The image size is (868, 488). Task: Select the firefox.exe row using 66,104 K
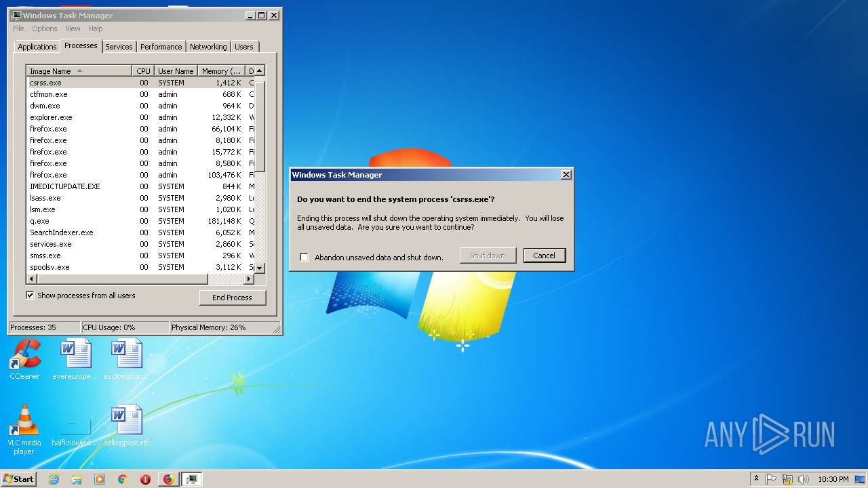pyautogui.click(x=140, y=129)
